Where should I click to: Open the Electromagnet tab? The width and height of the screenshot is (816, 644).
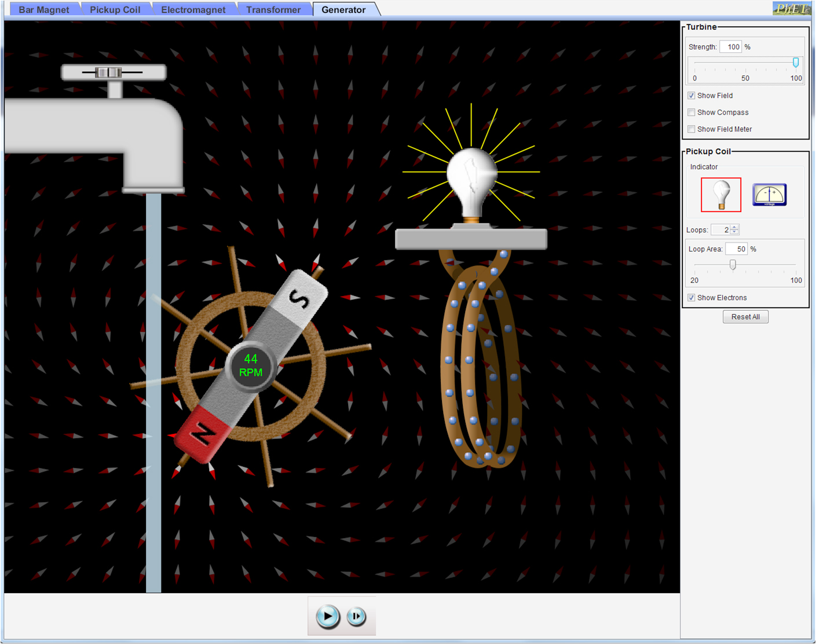[193, 10]
